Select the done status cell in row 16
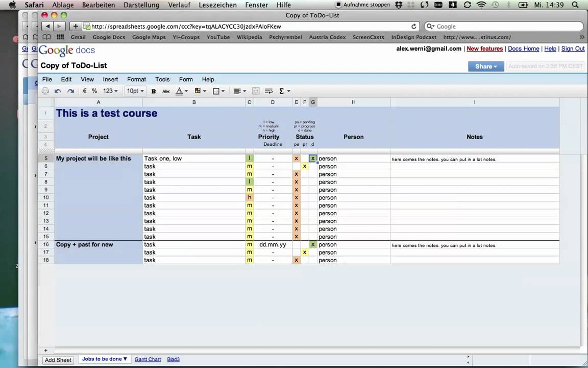The image size is (588, 368). click(313, 244)
